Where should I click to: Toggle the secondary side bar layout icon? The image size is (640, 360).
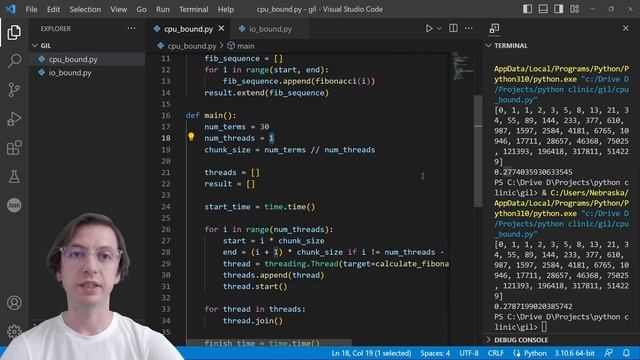click(x=558, y=9)
